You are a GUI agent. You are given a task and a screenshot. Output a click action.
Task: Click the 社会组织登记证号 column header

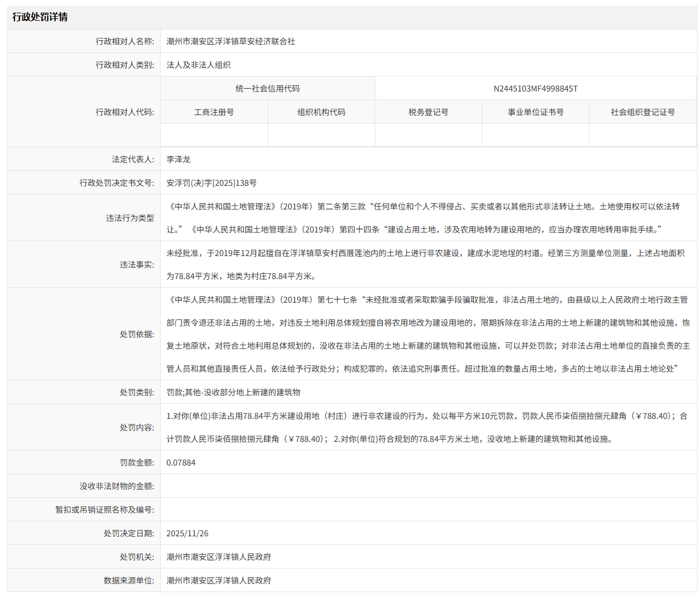(642, 112)
